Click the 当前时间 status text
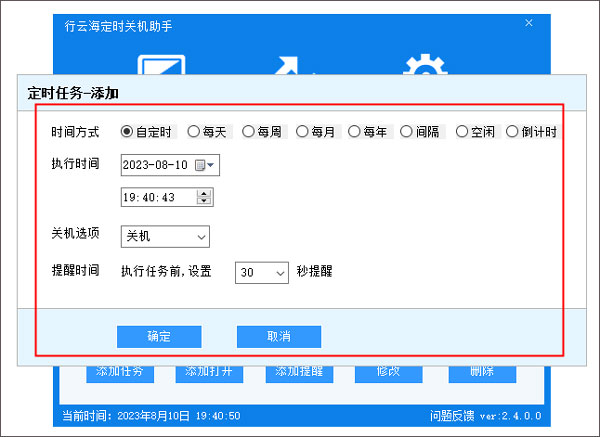 click(x=152, y=416)
